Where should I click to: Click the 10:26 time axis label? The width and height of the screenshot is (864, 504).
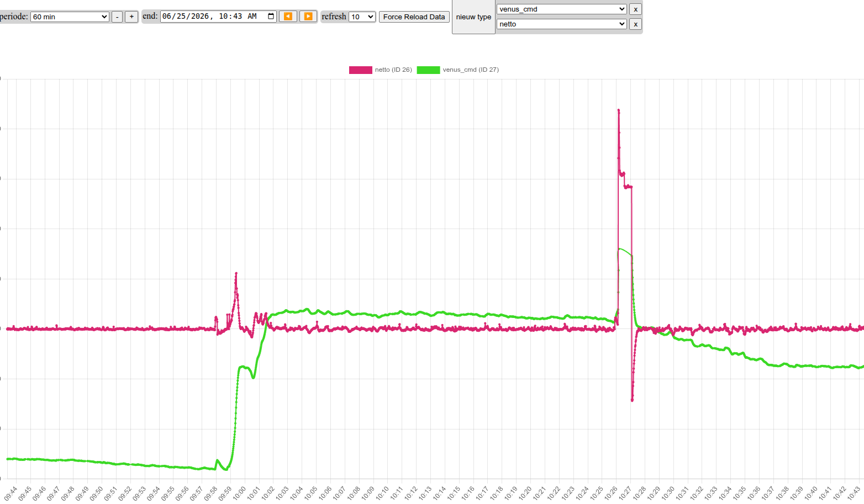pos(611,494)
